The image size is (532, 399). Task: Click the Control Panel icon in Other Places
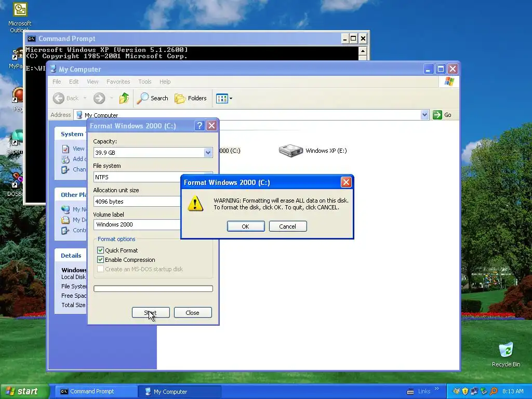click(65, 230)
